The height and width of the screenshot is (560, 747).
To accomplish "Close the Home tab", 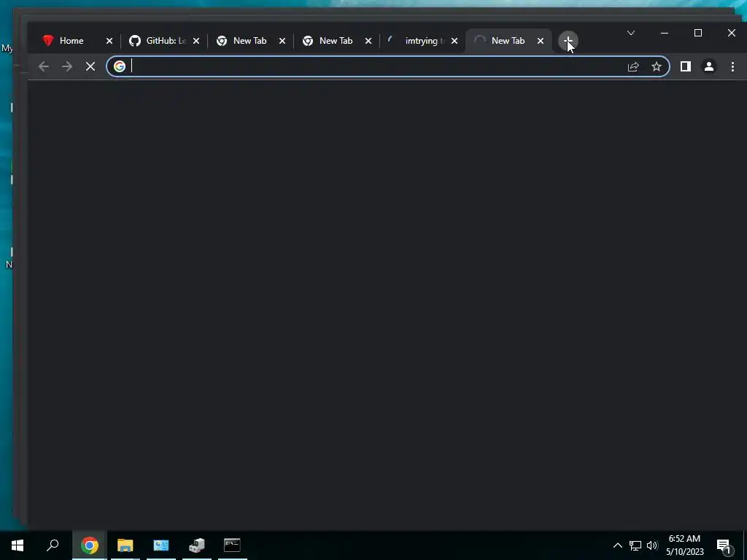I will [x=109, y=41].
